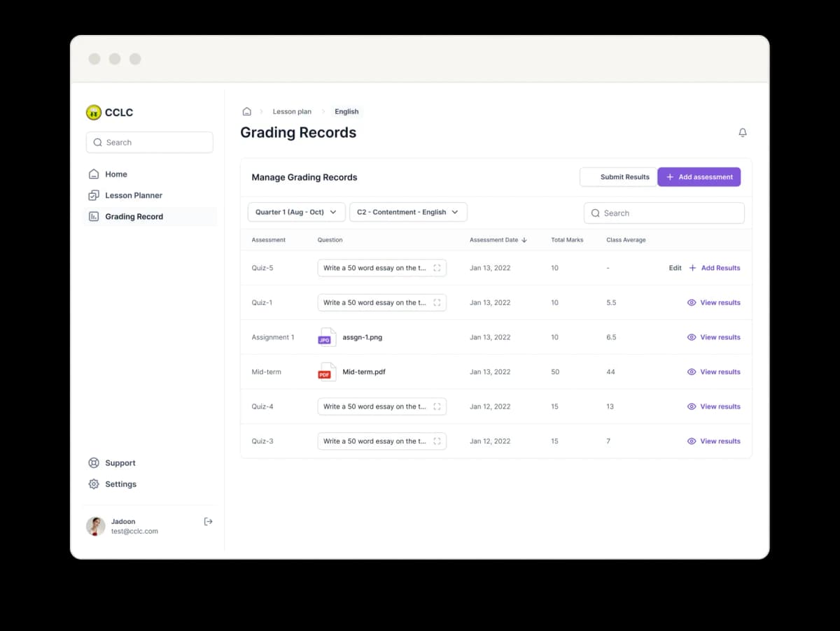The height and width of the screenshot is (631, 840).
Task: Click Jadoon's profile avatar
Action: 96,526
